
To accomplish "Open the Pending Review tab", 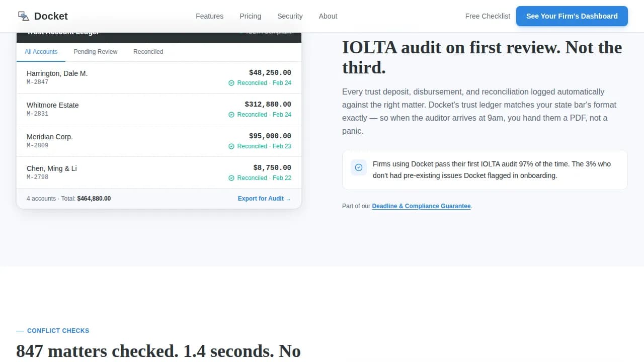I will click(x=96, y=52).
